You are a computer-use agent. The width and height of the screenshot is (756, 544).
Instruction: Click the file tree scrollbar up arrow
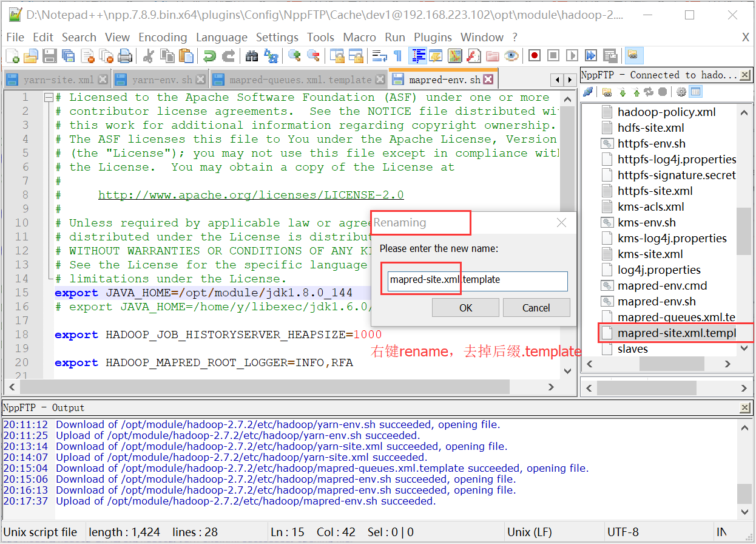[x=744, y=112]
